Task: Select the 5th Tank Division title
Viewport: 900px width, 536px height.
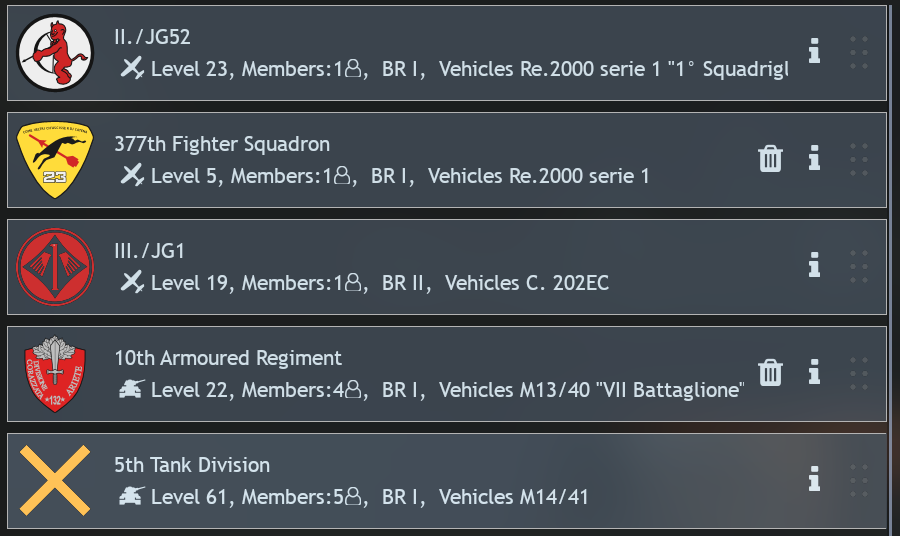Action: 192,465
